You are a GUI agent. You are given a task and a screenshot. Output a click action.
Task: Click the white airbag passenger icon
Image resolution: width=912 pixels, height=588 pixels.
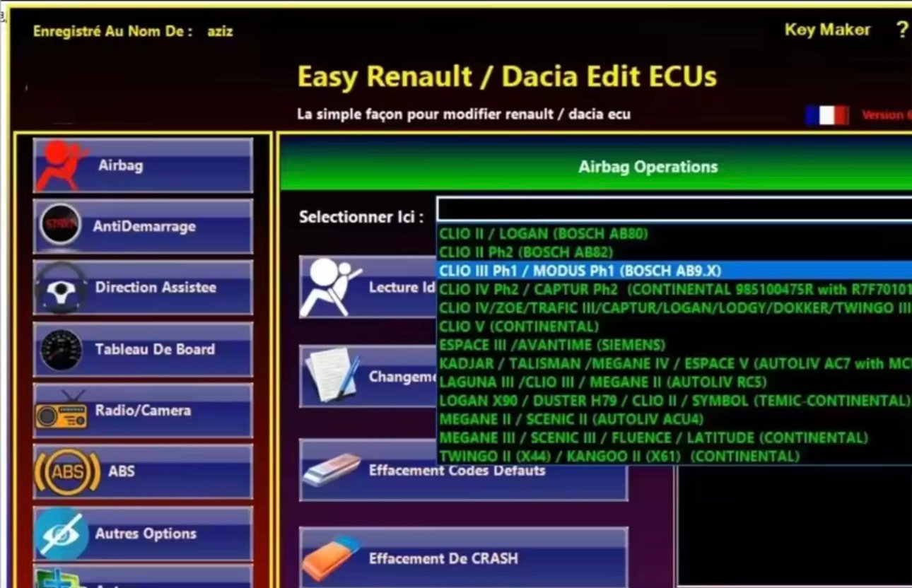tap(329, 288)
